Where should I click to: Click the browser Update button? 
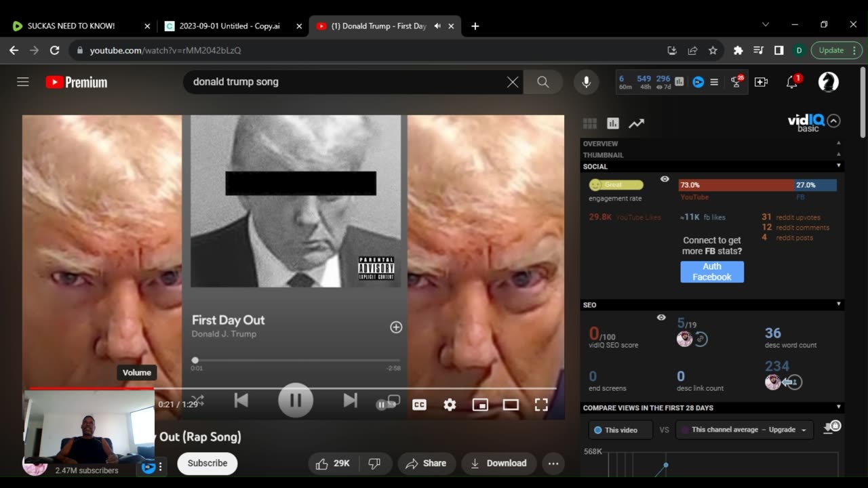click(837, 50)
